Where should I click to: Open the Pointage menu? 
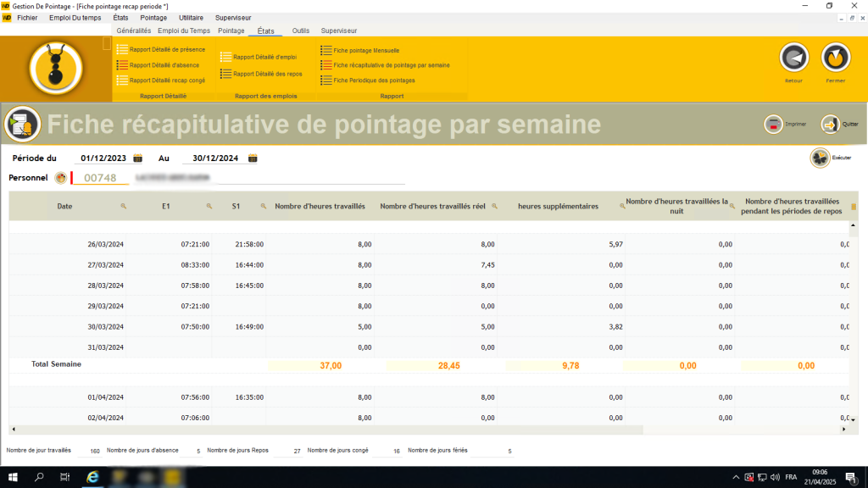tap(153, 17)
